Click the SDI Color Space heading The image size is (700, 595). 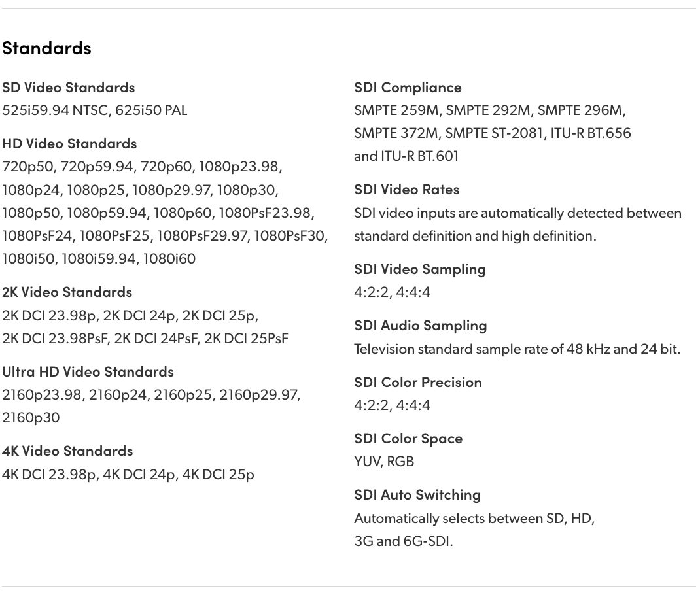click(408, 438)
